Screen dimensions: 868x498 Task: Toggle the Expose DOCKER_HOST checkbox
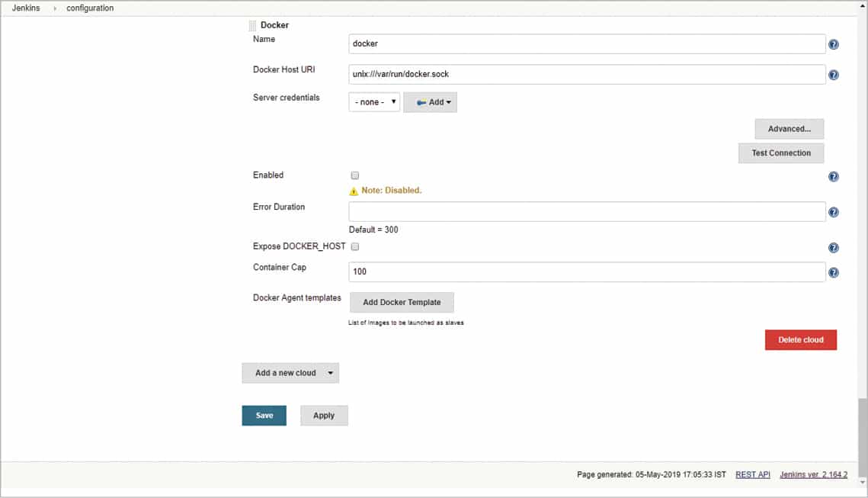(354, 246)
